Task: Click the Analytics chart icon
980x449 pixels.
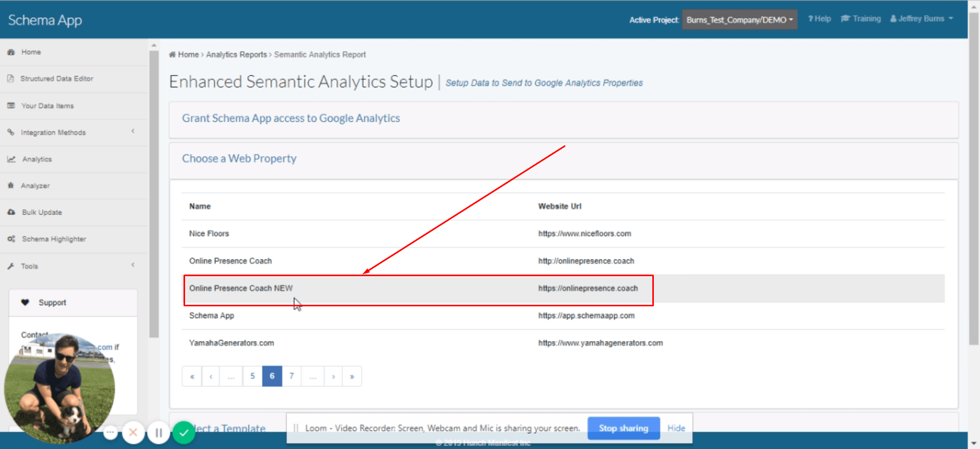Action: click(x=11, y=159)
